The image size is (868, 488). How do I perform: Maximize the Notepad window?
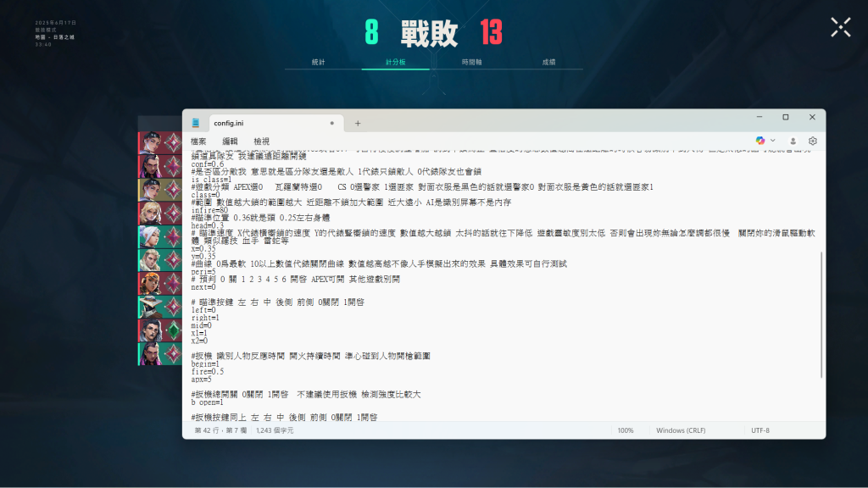coord(786,117)
